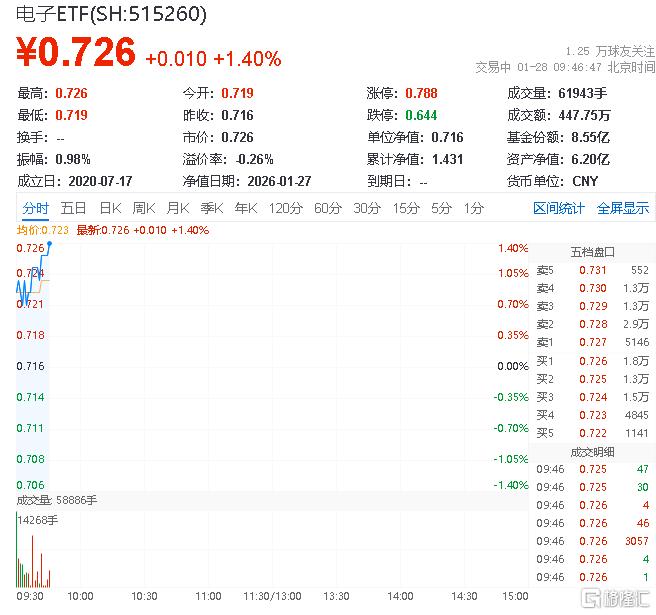The image size is (656, 615).
Task: Click the 成交明细 panel header
Action: click(592, 452)
